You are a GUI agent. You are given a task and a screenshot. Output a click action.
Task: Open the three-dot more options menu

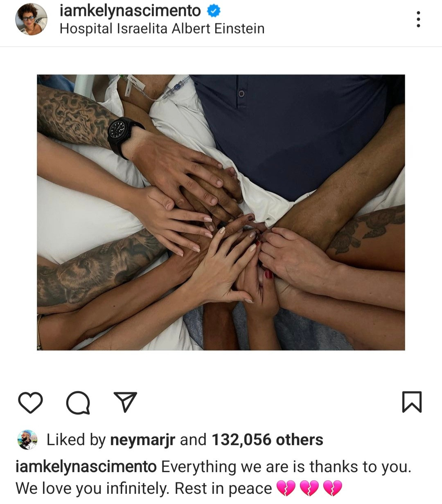point(418,19)
